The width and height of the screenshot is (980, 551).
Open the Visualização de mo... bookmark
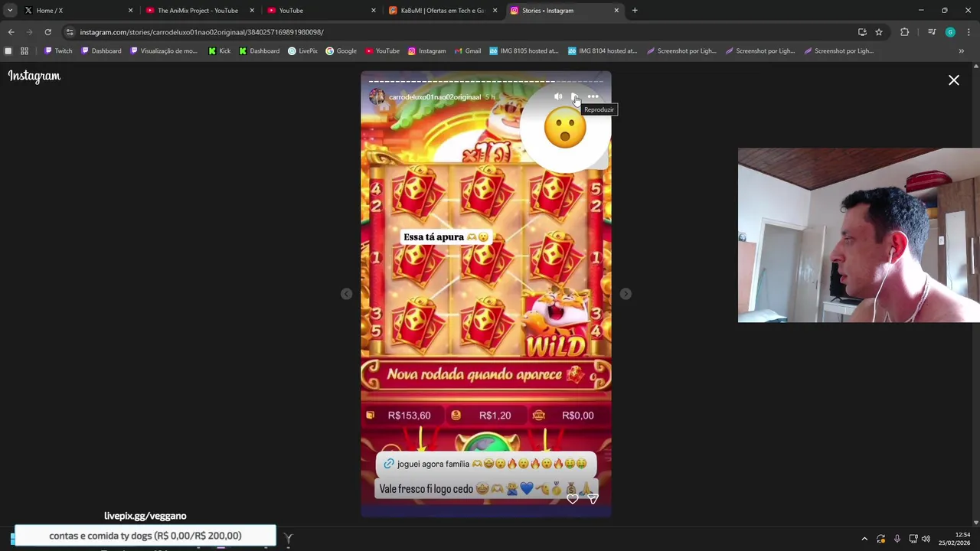(164, 51)
